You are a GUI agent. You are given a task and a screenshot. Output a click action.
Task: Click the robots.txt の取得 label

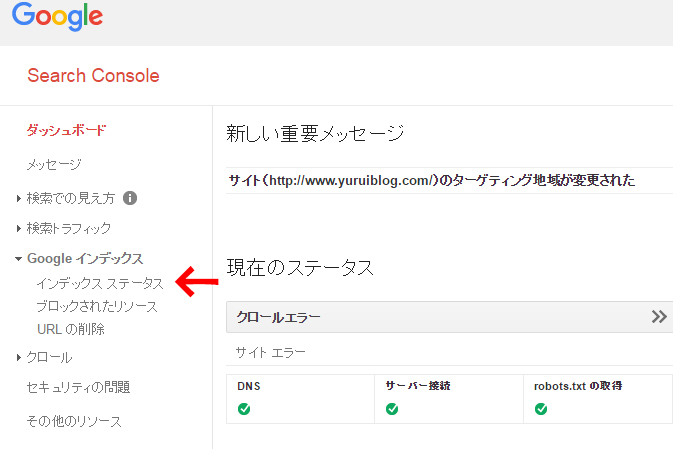578,386
